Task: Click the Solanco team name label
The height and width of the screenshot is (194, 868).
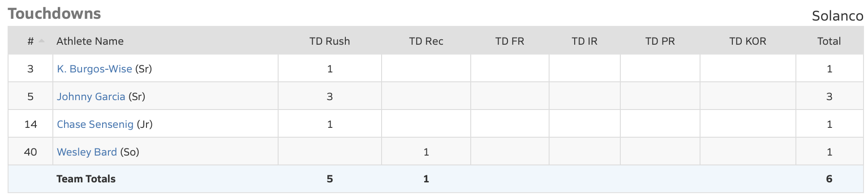Action: (x=837, y=16)
